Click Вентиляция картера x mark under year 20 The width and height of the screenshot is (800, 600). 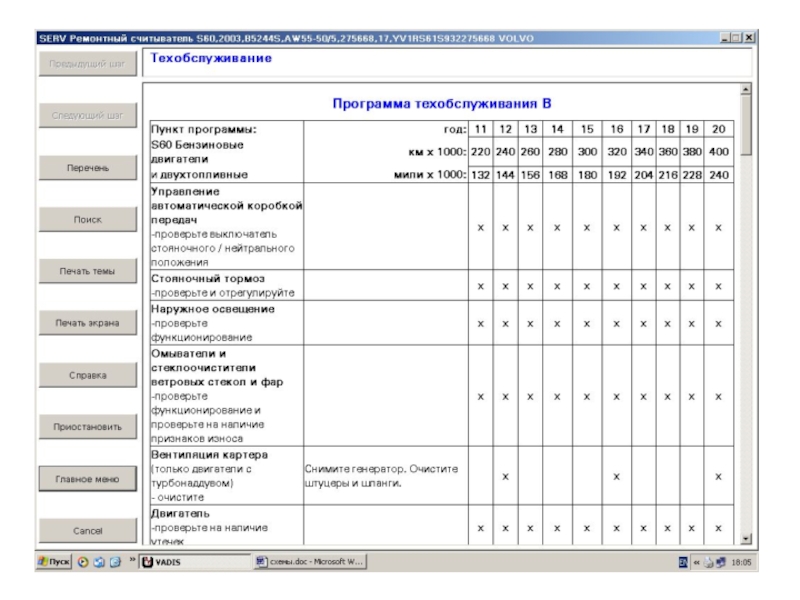point(718,477)
